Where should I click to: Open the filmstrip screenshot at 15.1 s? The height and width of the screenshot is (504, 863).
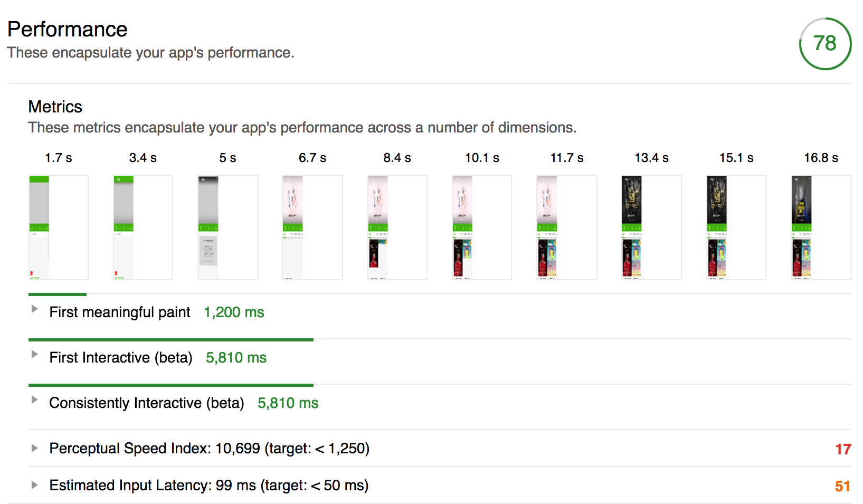tap(736, 227)
